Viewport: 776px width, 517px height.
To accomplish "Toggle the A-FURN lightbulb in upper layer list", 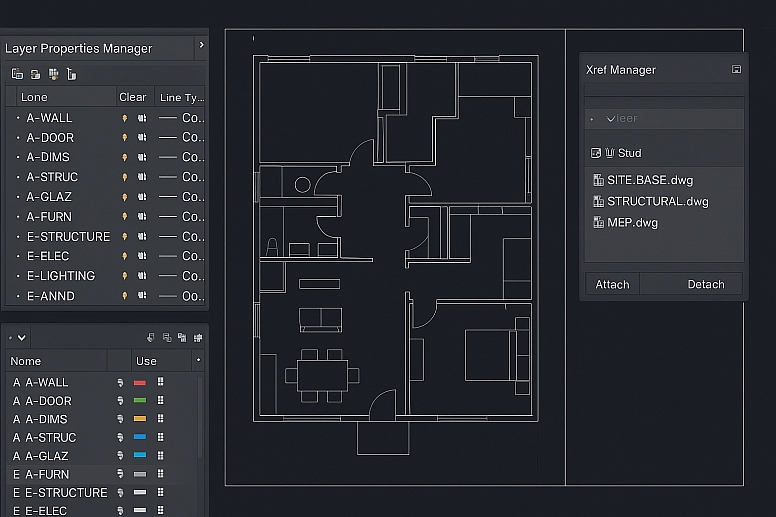I will point(125,217).
